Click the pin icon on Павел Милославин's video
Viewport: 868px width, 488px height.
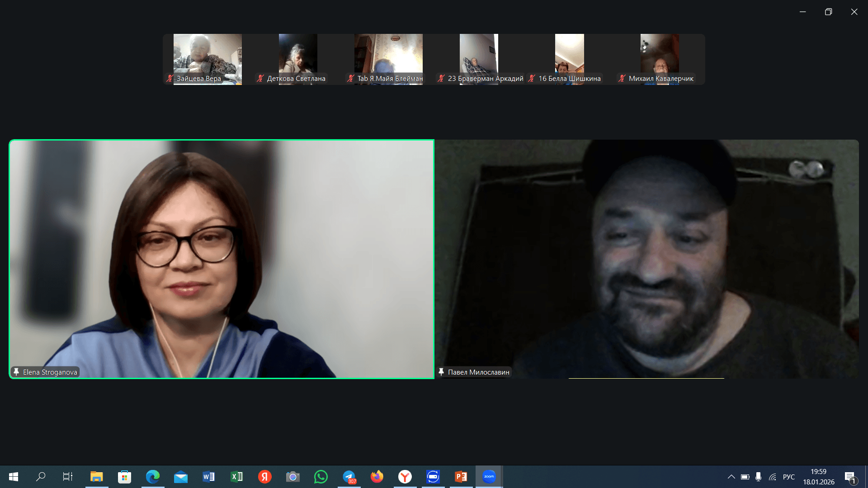441,372
